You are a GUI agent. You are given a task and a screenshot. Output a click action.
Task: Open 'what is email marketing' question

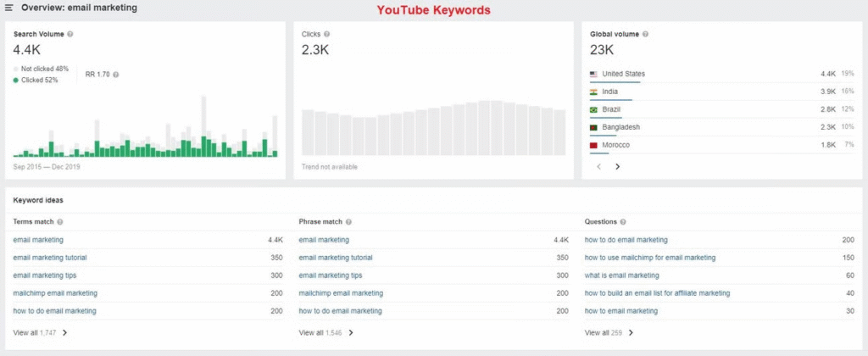(x=623, y=275)
